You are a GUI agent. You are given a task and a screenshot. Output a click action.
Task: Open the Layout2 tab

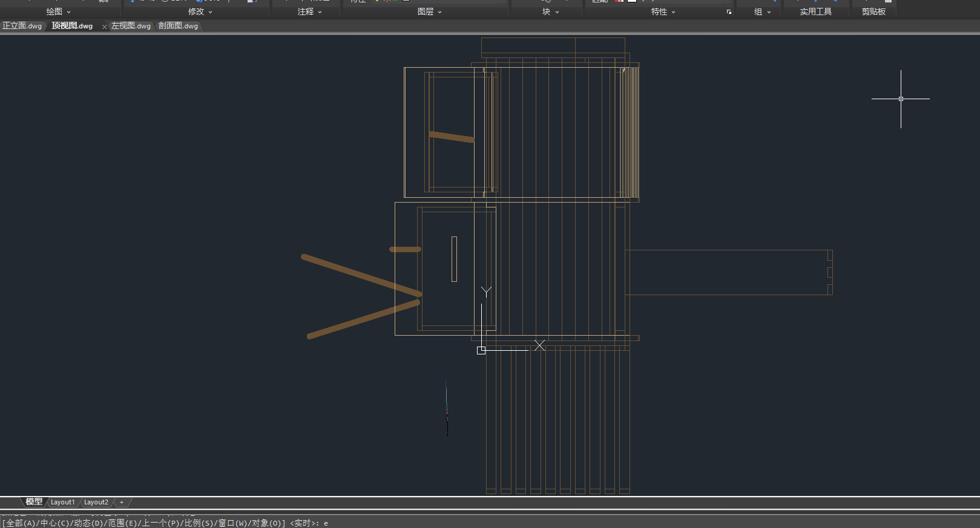click(x=96, y=502)
